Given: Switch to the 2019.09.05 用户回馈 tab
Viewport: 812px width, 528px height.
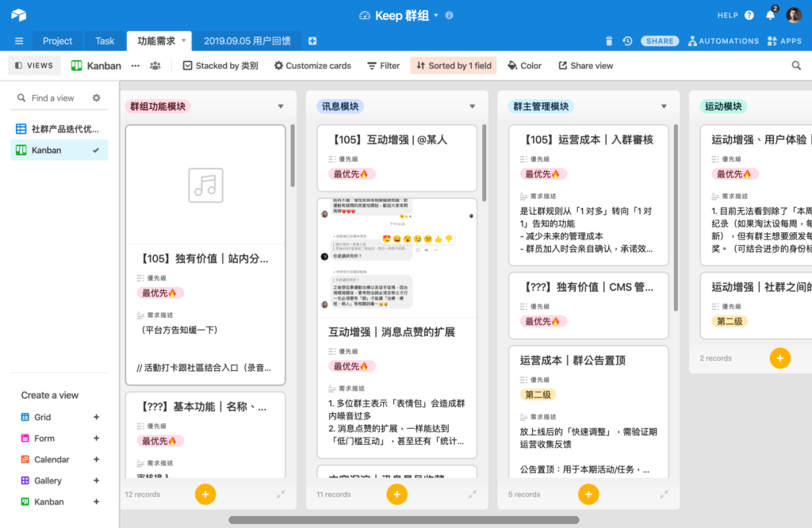Looking at the screenshot, I should (247, 41).
